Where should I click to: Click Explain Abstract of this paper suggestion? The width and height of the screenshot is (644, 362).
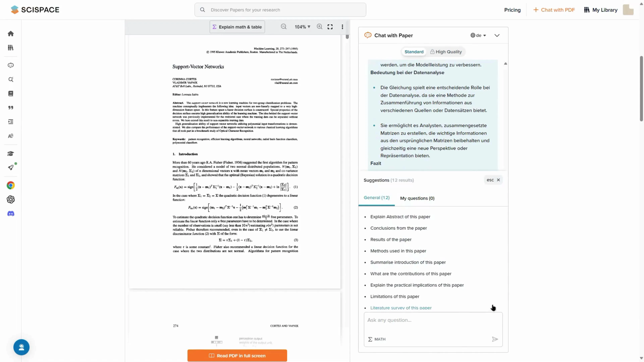point(400,217)
